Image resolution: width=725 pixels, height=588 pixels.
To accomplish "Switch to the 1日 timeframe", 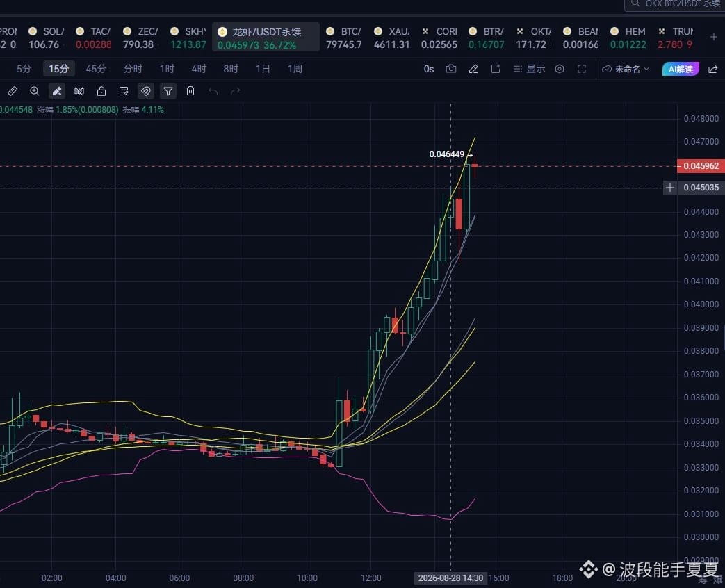I will (x=263, y=69).
